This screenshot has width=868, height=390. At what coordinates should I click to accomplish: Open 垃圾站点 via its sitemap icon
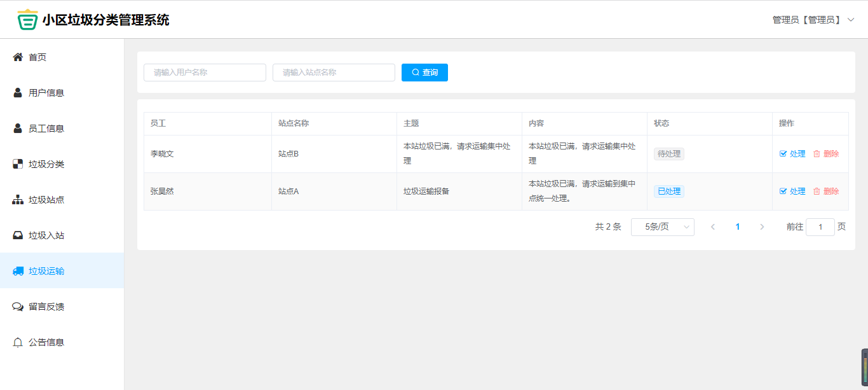click(18, 200)
